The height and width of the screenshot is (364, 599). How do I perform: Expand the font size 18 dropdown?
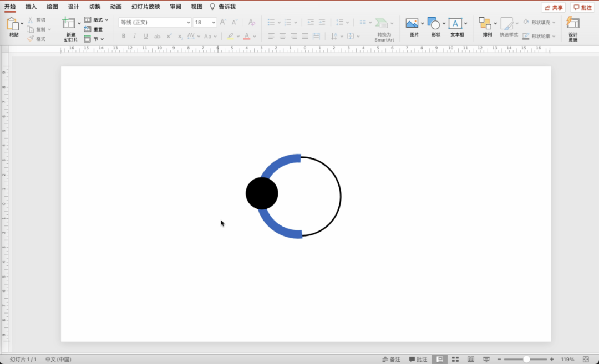(x=214, y=23)
